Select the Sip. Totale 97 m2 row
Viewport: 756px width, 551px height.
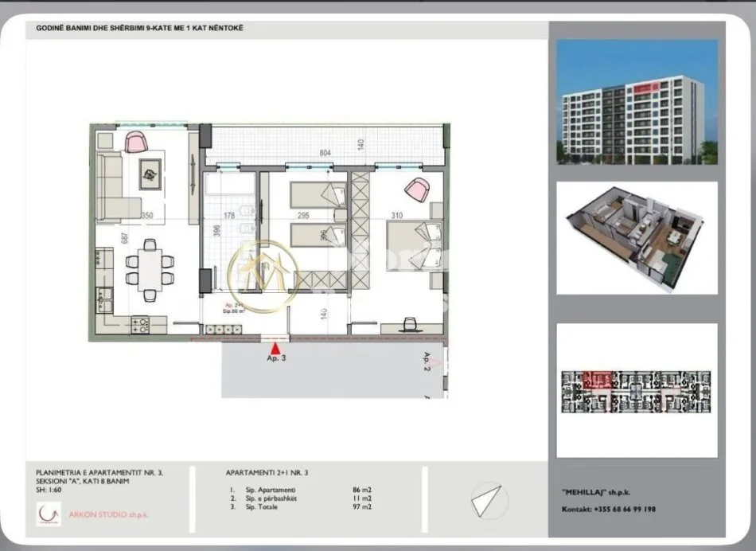point(300,506)
